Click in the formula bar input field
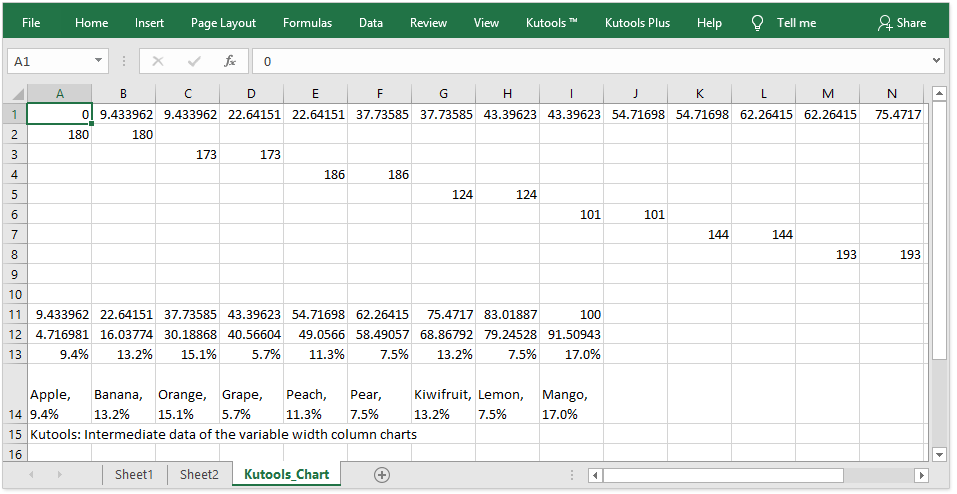Image resolution: width=957 pixels, height=494 pixels. click(x=590, y=61)
